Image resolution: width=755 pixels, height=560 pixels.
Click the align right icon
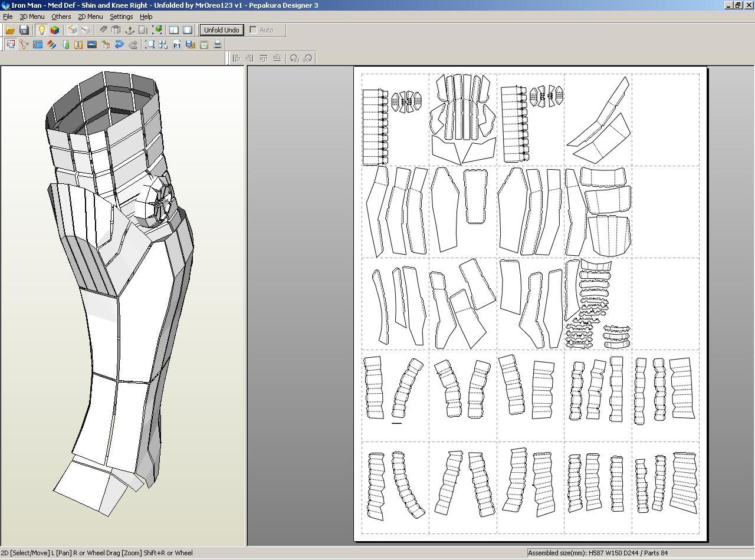point(250,58)
